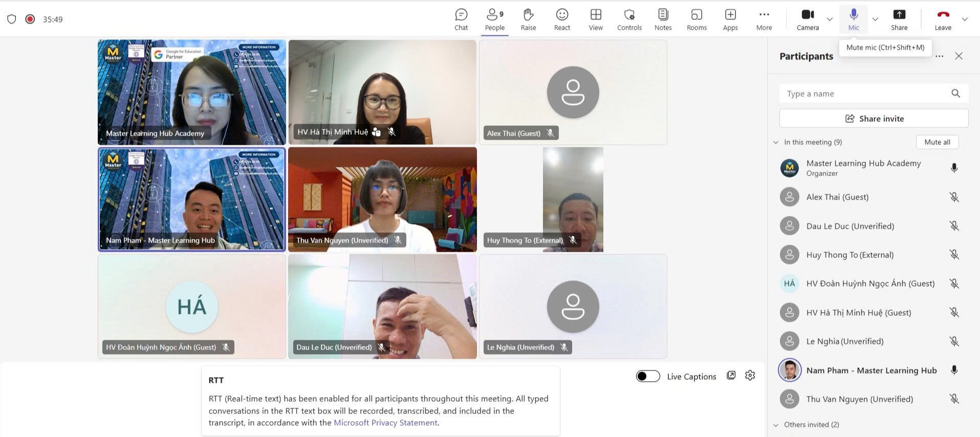Image resolution: width=980 pixels, height=437 pixels.
Task: Toggle the Camera on or off
Action: [x=808, y=19]
